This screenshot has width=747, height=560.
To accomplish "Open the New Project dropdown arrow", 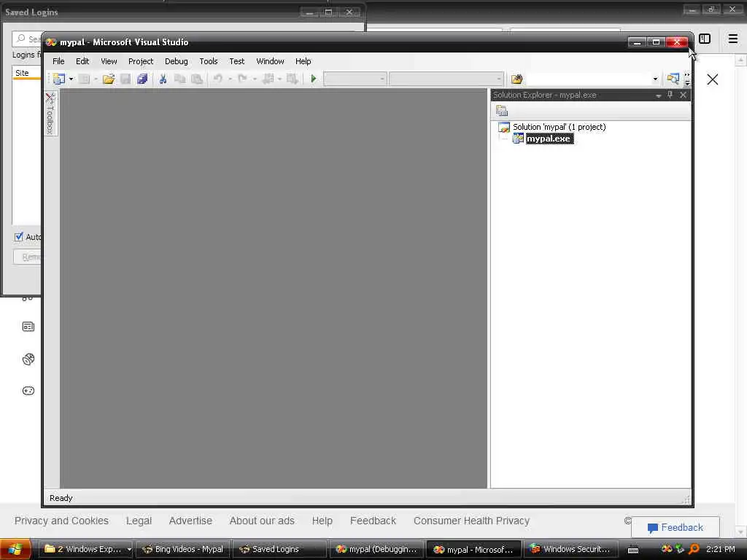I will pos(71,79).
